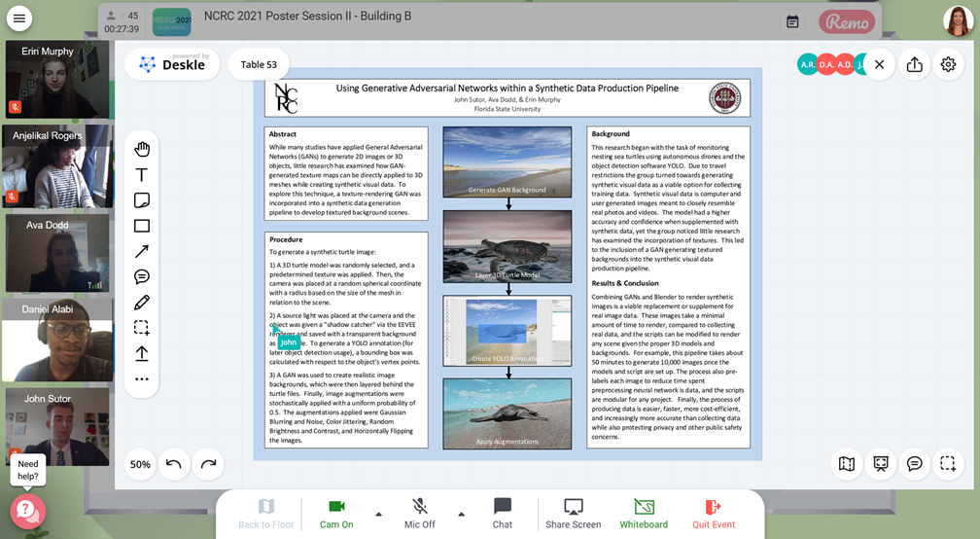Screen dimensions: 980x539
Task: Select the hand pan tool
Action: 142,149
